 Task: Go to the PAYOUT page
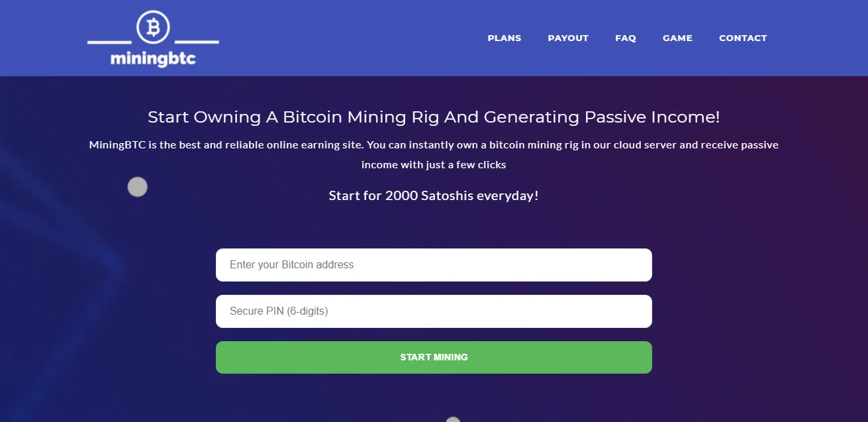[568, 38]
